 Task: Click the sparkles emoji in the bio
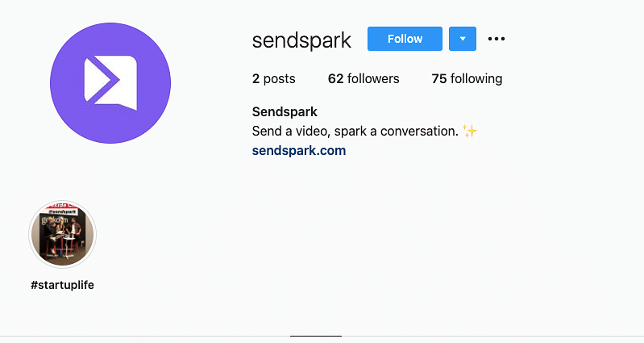pos(469,132)
